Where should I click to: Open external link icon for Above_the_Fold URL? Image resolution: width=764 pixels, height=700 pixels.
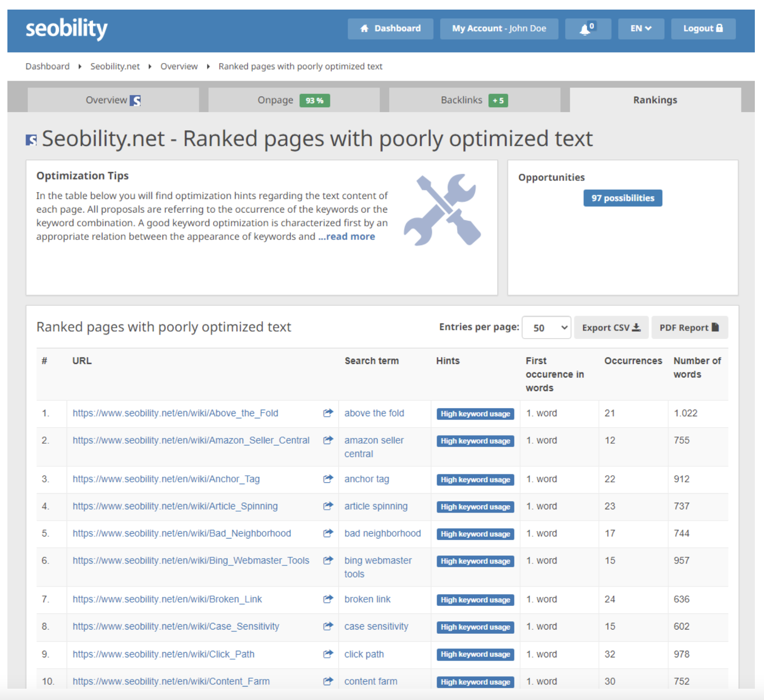coord(328,413)
